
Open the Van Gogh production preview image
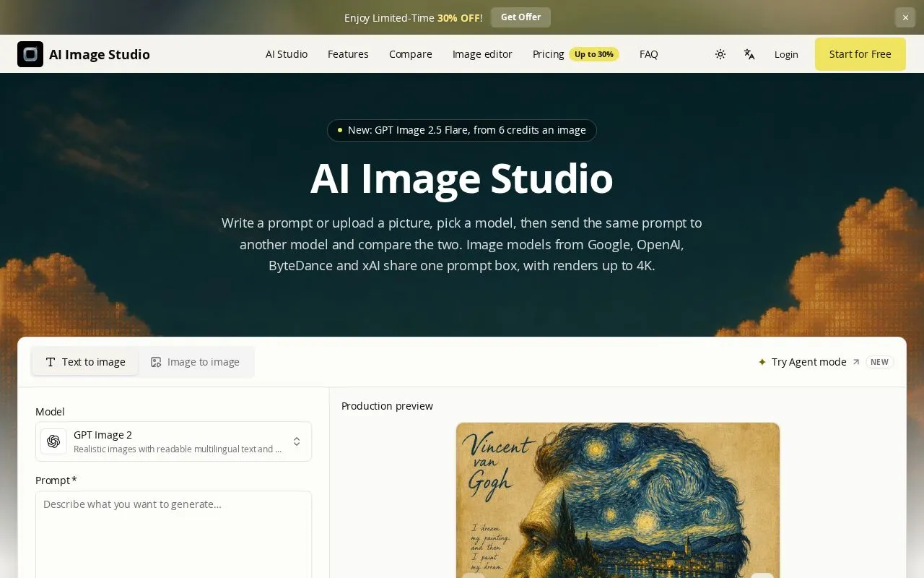(x=618, y=500)
